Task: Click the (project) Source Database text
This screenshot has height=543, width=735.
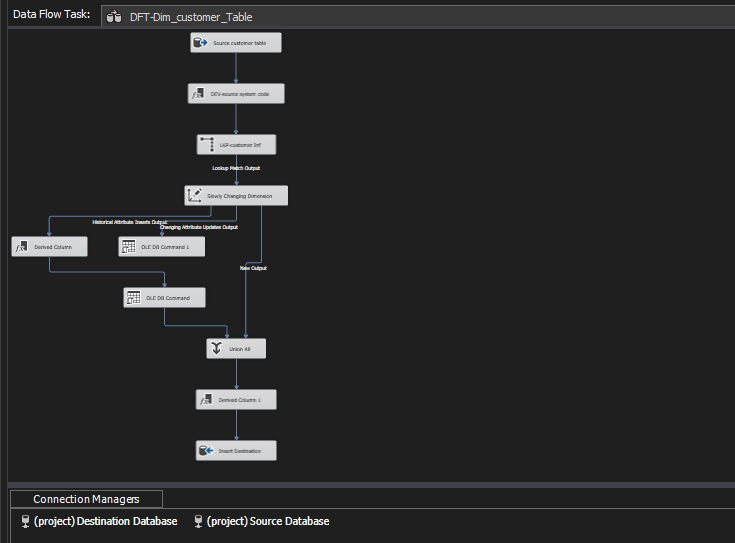Action: (268, 521)
